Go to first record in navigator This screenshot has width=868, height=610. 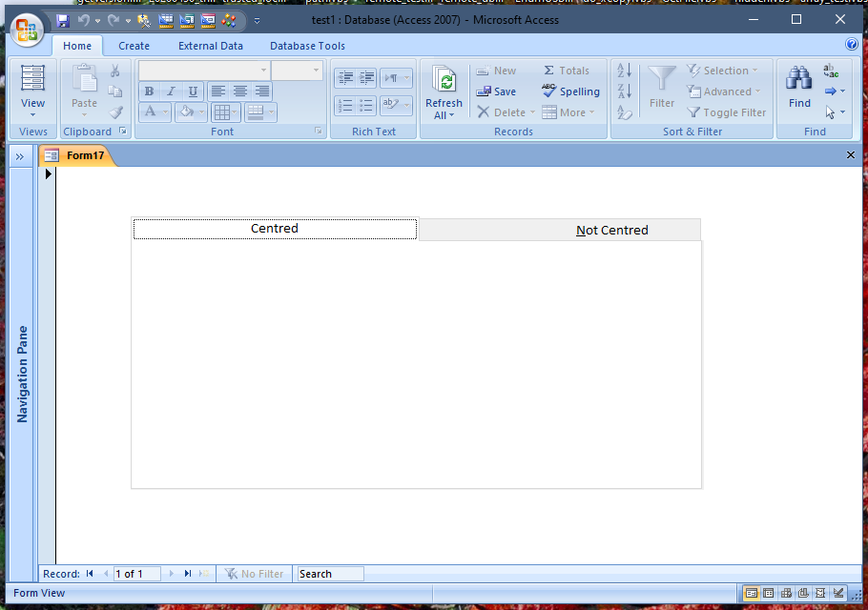pos(90,574)
